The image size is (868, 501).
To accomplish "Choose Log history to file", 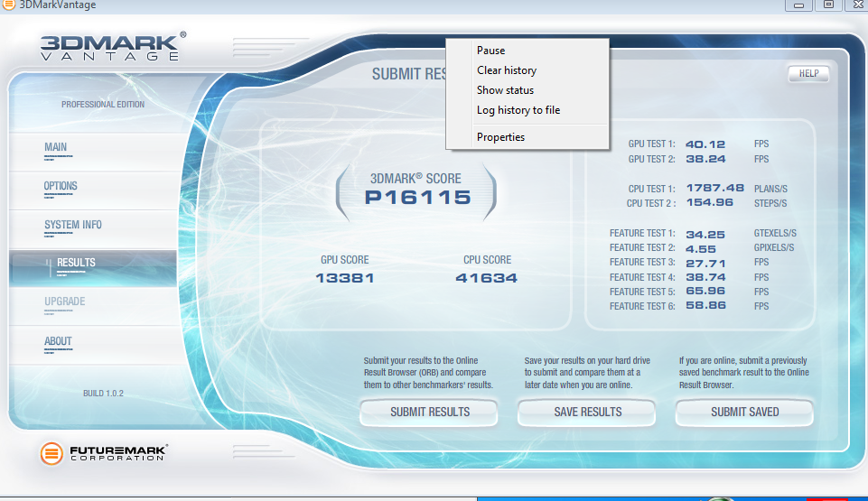I will coord(527,110).
